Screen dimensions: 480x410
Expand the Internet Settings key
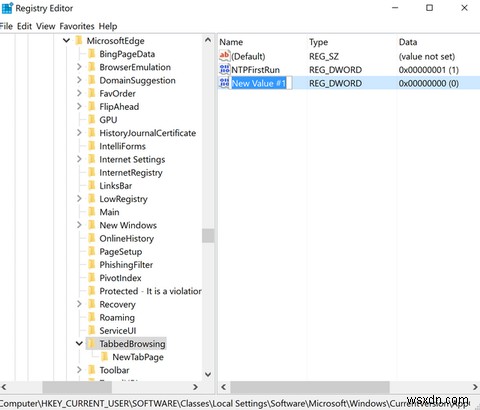pyautogui.click(x=79, y=159)
